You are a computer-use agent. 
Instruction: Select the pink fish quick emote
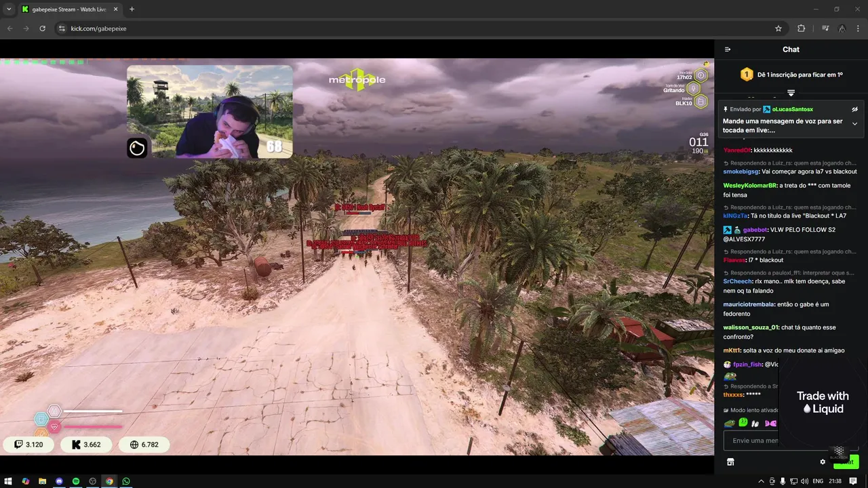(770, 424)
